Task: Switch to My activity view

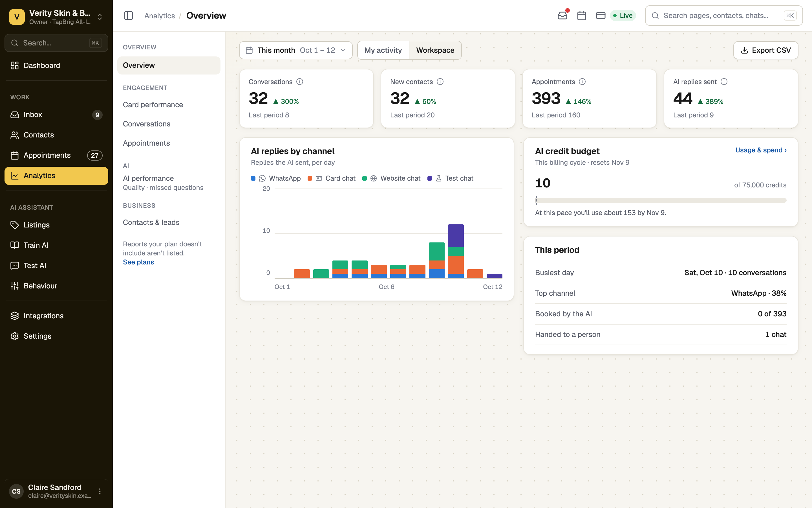Action: coord(383,51)
